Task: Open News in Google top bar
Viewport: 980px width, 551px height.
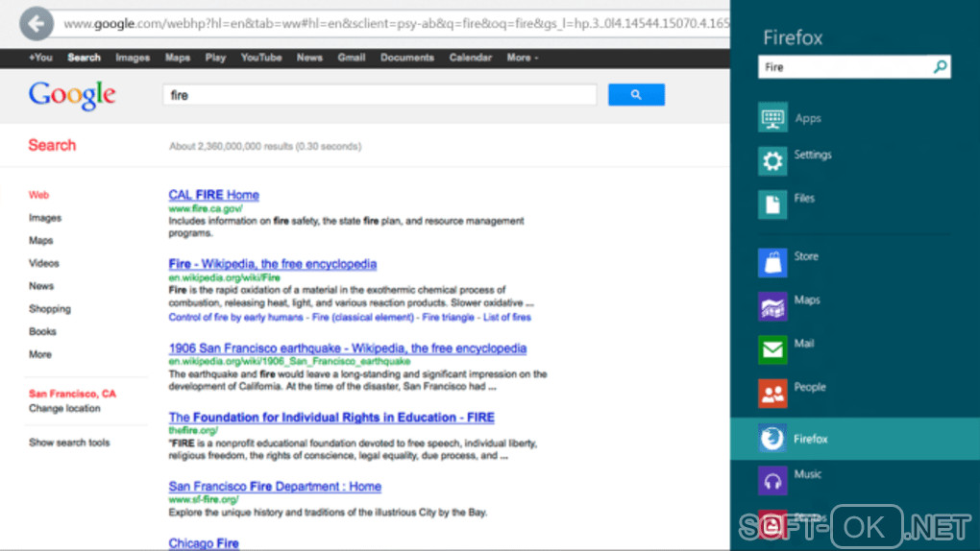Action: pos(309,58)
